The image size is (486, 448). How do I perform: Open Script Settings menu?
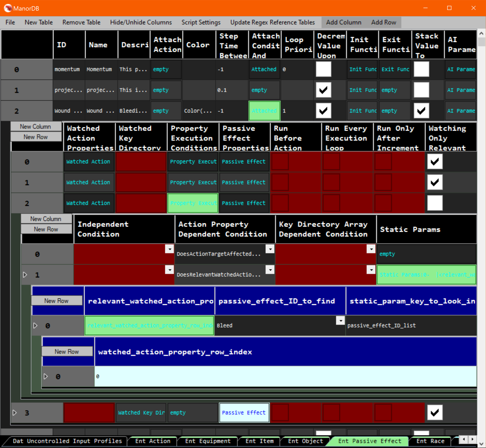(201, 22)
